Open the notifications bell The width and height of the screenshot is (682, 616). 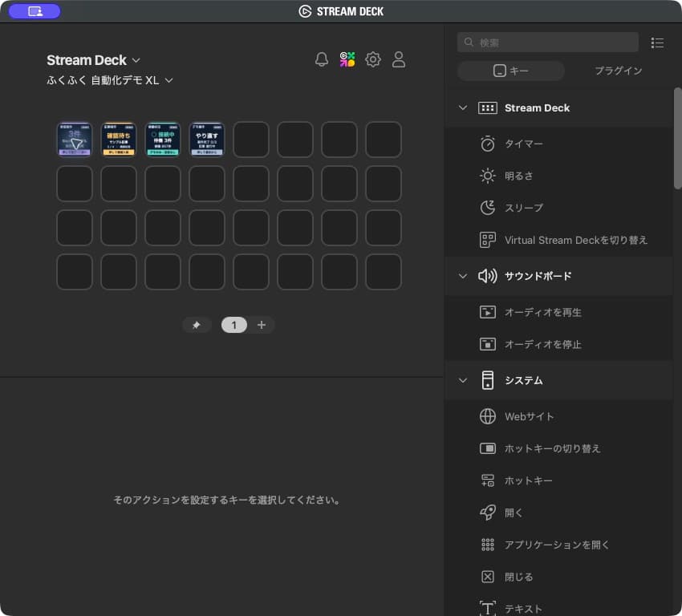[322, 59]
